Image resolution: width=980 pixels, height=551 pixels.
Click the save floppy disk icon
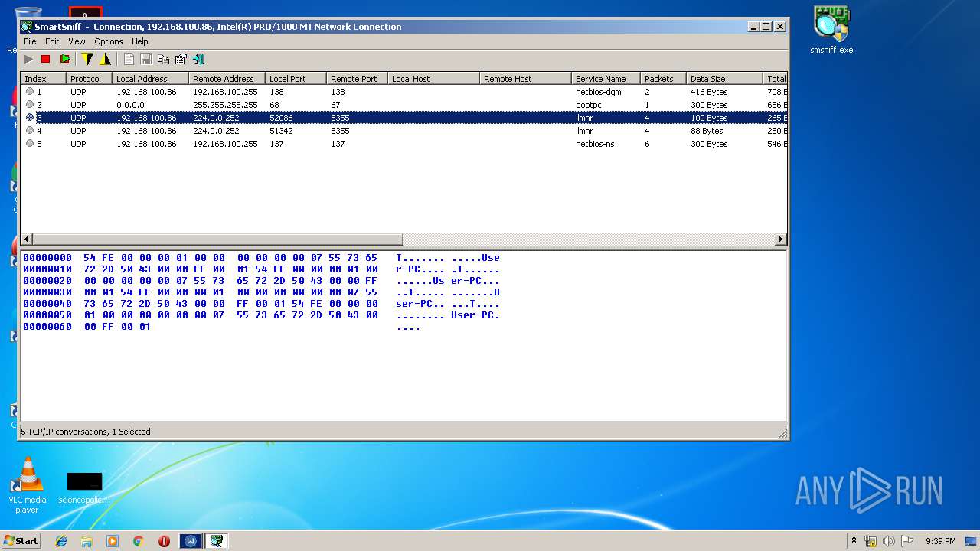pos(145,59)
